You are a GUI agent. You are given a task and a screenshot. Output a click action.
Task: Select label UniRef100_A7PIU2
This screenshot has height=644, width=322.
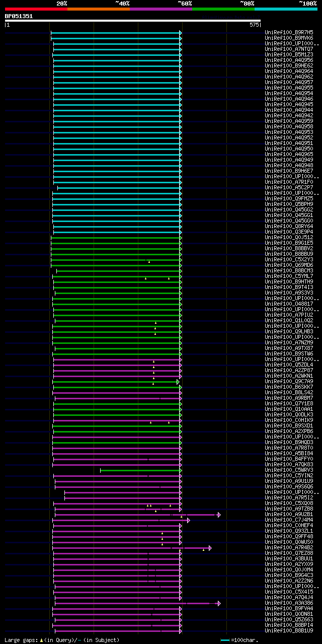click(x=288, y=315)
